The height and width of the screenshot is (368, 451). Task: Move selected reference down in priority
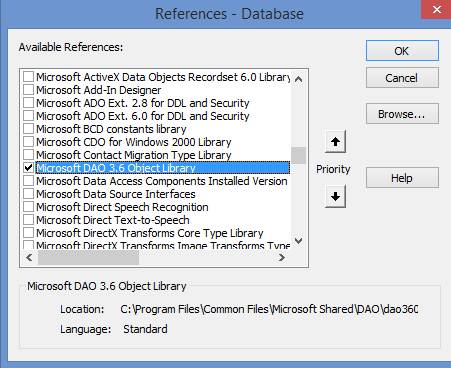(x=335, y=197)
